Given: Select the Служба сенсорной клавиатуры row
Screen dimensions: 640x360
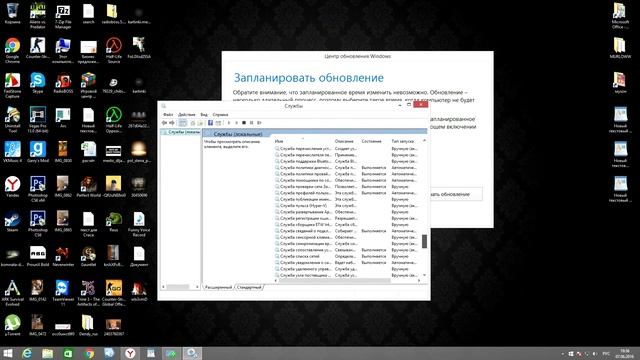Looking at the screenshot, I should coord(348,237).
